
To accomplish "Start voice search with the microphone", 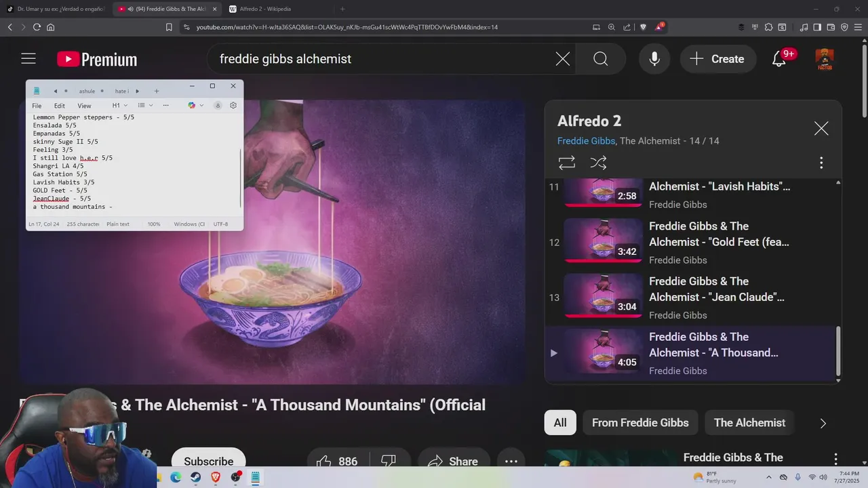I will 654,59.
